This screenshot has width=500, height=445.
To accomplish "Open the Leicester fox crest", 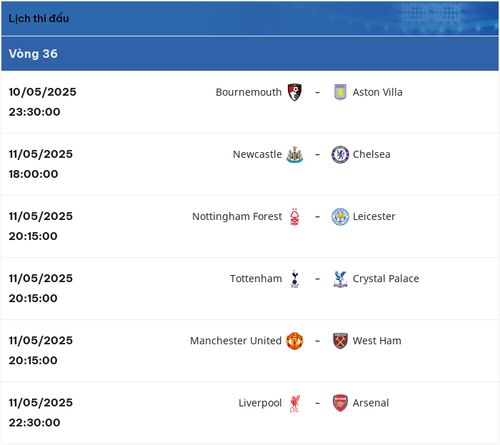I will [x=340, y=217].
